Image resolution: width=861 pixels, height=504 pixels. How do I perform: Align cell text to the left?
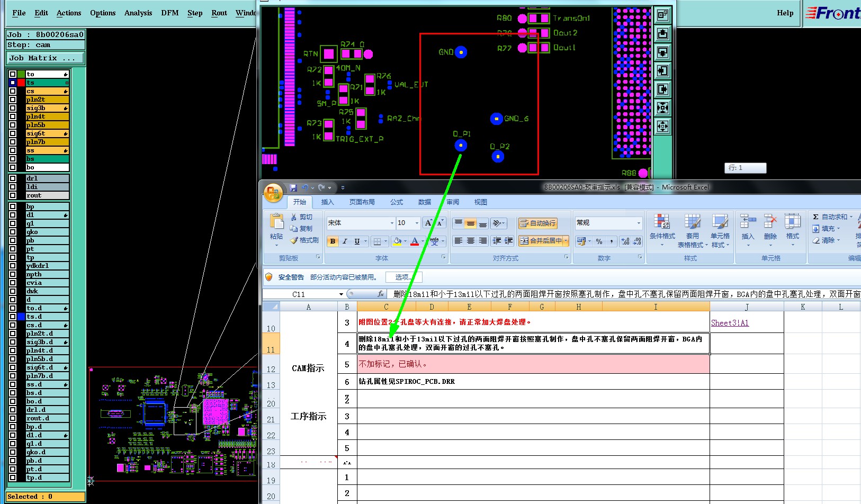[x=459, y=241]
